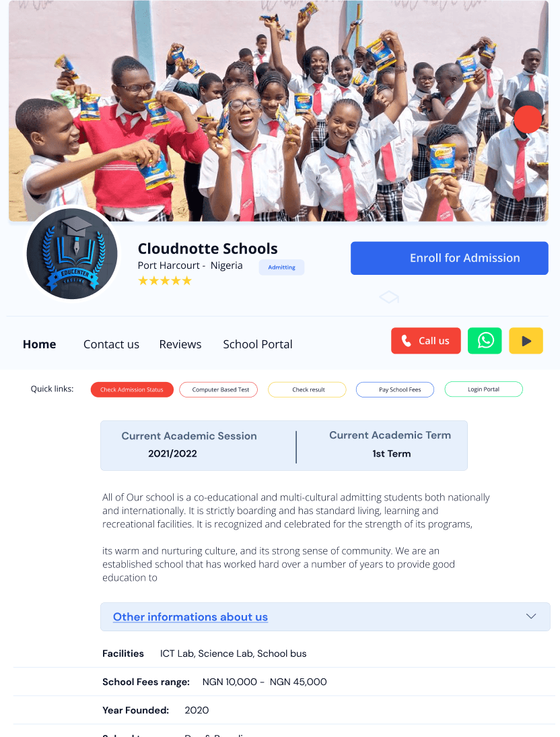
Task: Click the yellow play video button
Action: (526, 340)
